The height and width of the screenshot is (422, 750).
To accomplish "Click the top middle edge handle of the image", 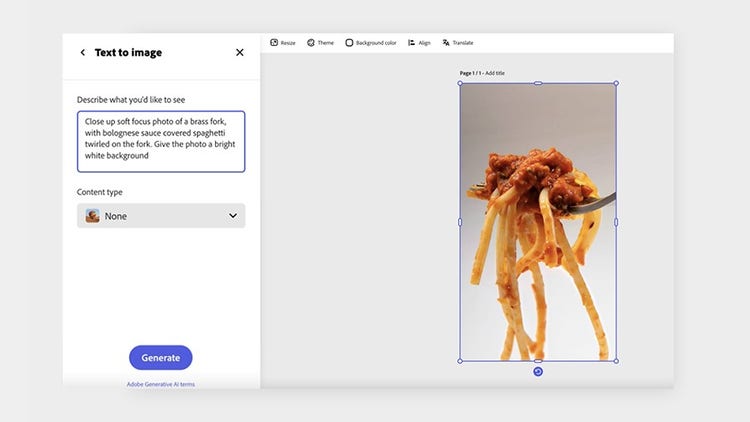I will [538, 83].
